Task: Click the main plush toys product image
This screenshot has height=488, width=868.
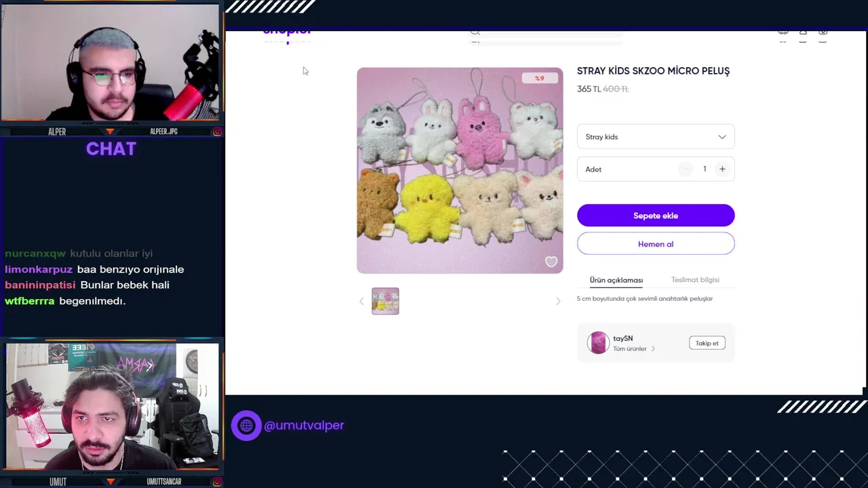Action: pos(460,171)
